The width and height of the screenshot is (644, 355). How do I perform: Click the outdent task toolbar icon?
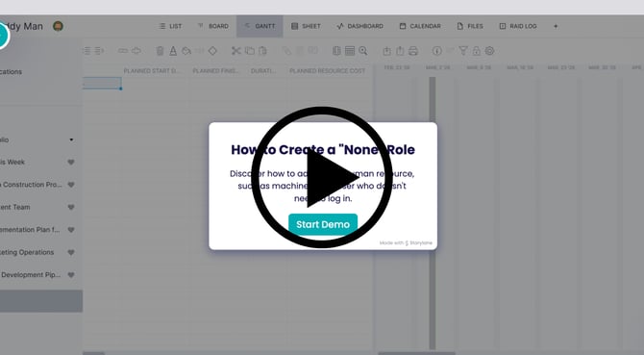[x=87, y=51]
